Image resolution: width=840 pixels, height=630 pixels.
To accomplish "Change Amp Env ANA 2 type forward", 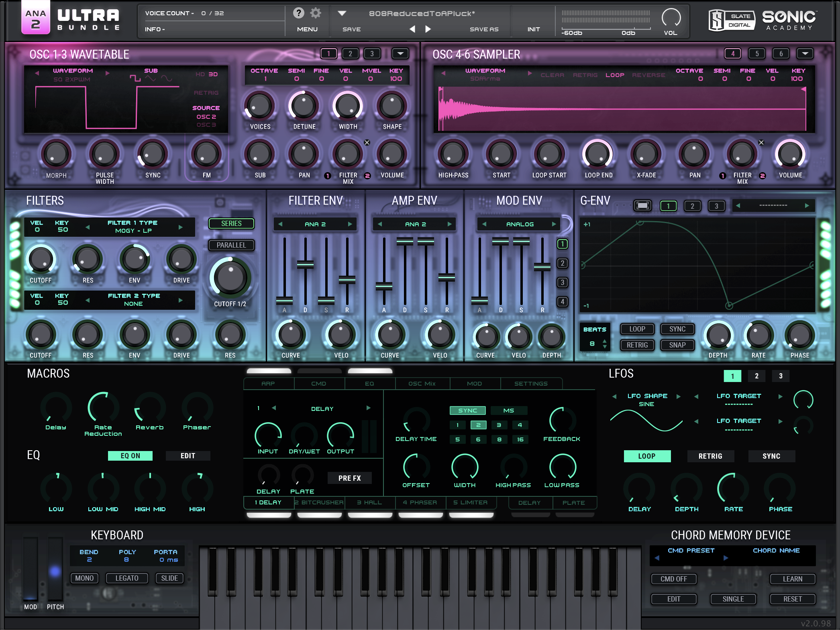I will click(449, 224).
